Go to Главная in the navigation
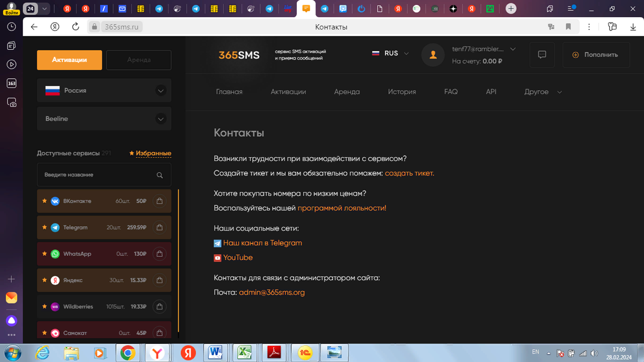644x362 pixels. (229, 92)
